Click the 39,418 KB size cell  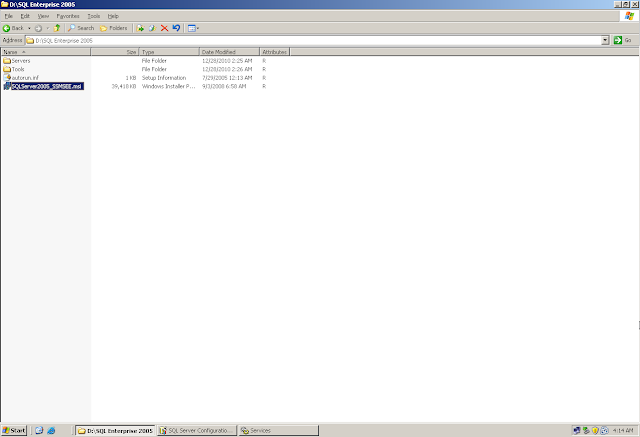(124, 86)
